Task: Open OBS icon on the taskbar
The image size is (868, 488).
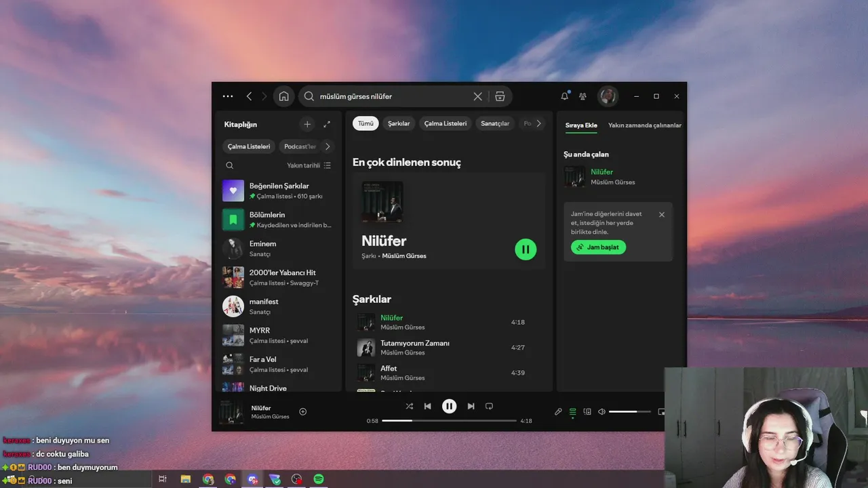Action: (x=296, y=479)
